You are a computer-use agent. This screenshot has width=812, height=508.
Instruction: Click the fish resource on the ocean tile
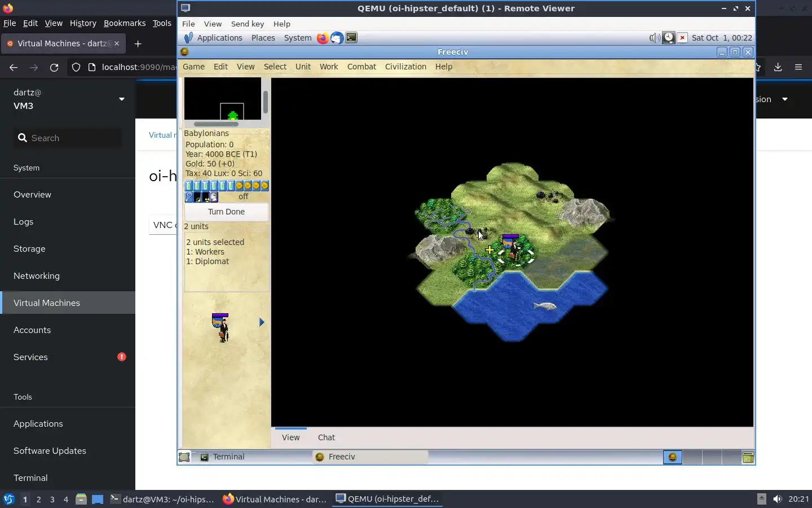pyautogui.click(x=545, y=306)
